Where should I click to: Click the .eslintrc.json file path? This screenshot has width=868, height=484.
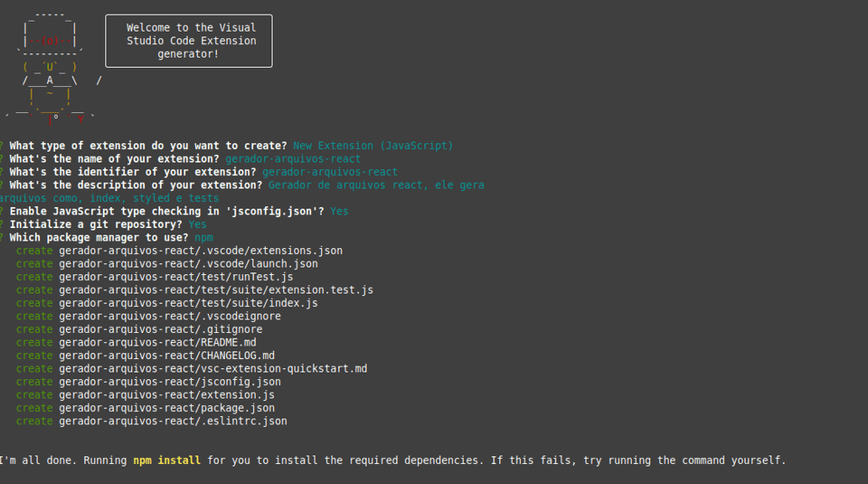(x=173, y=422)
